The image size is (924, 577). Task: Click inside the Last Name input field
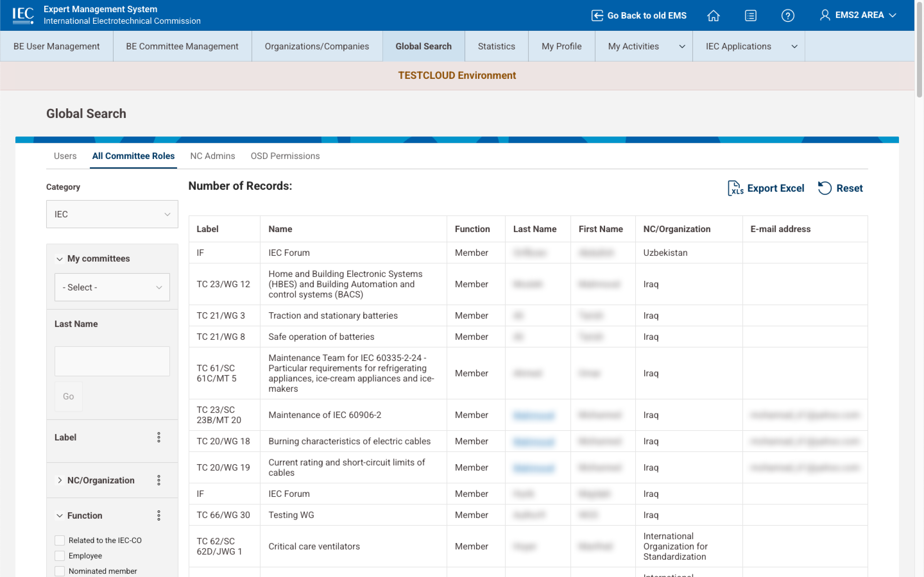click(112, 361)
